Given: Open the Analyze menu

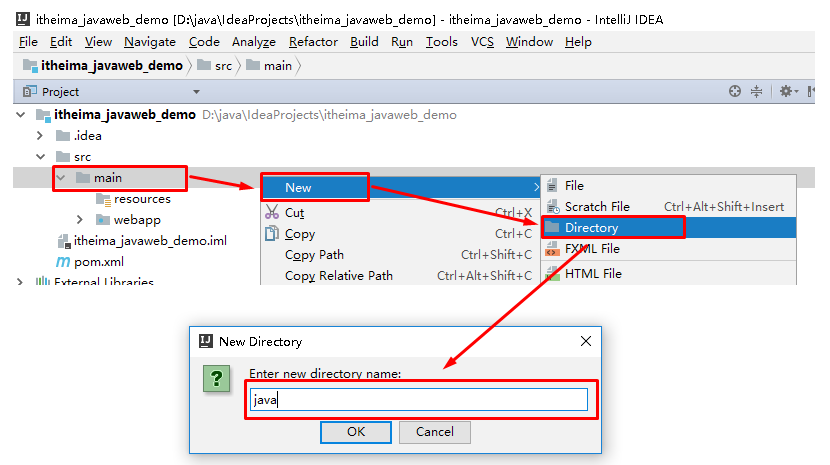Looking at the screenshot, I should (x=254, y=42).
